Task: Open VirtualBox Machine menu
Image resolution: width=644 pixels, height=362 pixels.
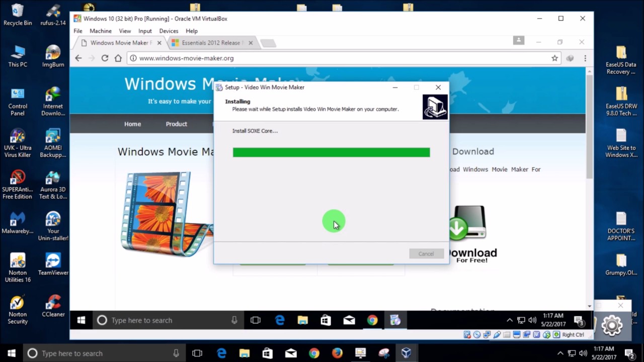Action: click(x=101, y=31)
